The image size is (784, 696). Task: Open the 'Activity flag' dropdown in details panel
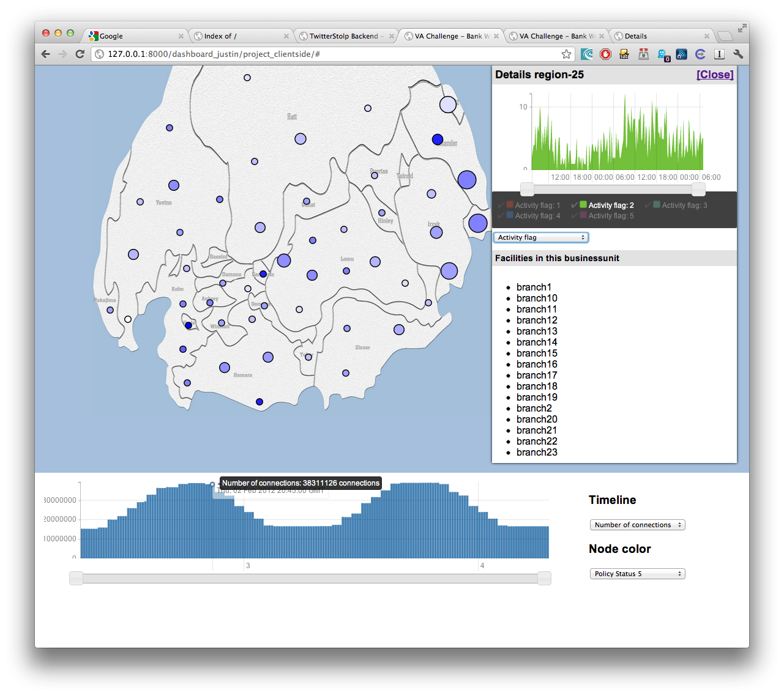click(541, 237)
